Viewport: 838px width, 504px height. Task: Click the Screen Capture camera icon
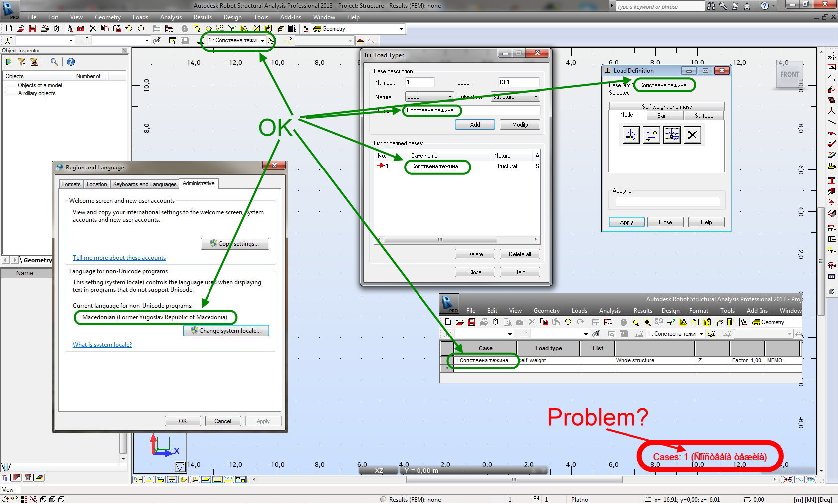click(81, 29)
